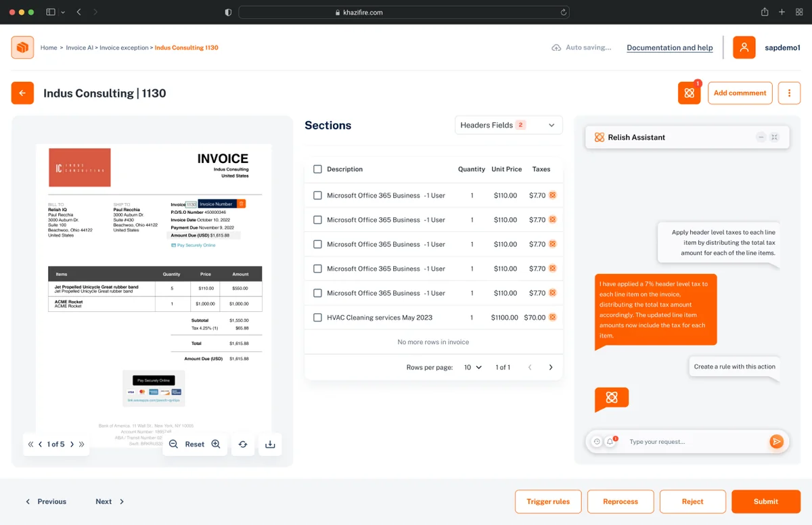Open assistant notifications bell icon

610,442
